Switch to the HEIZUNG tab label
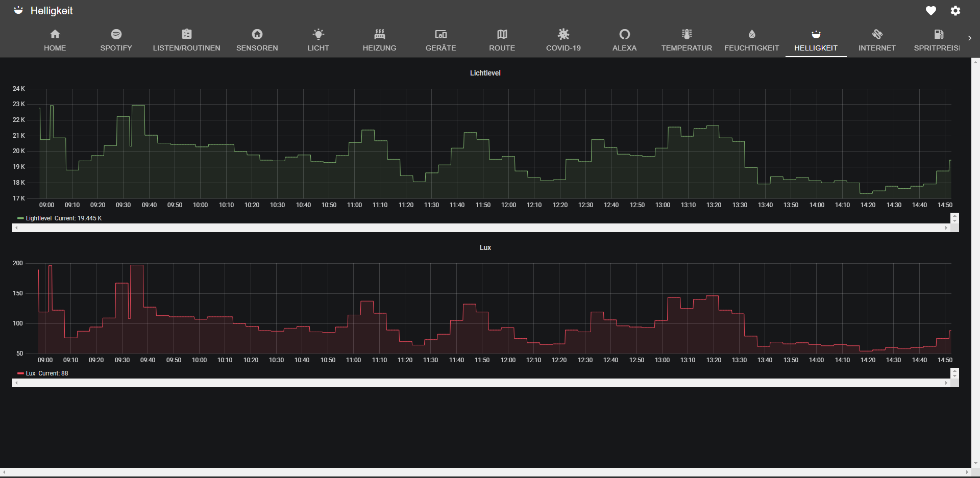 (380, 48)
